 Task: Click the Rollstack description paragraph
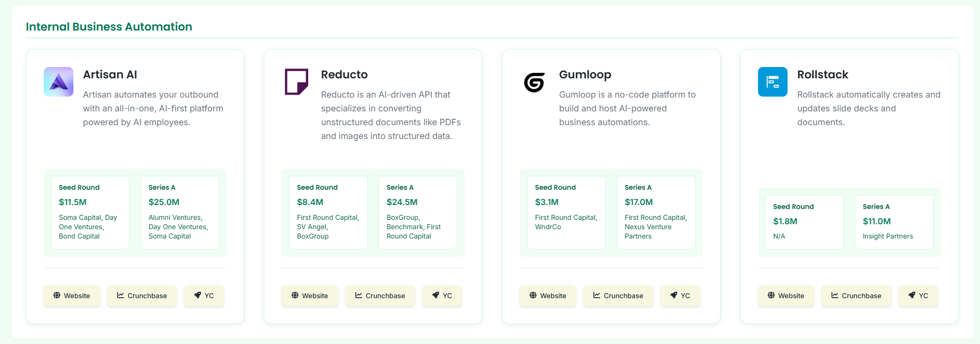tap(869, 108)
